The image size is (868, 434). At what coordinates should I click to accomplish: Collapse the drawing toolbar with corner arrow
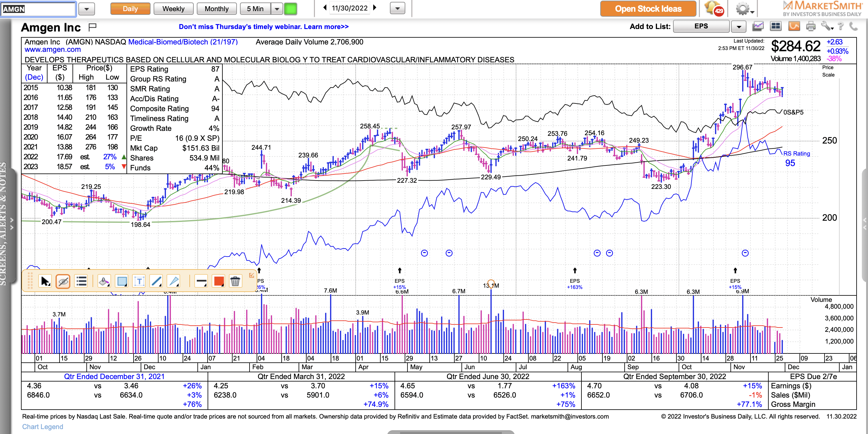tap(251, 275)
